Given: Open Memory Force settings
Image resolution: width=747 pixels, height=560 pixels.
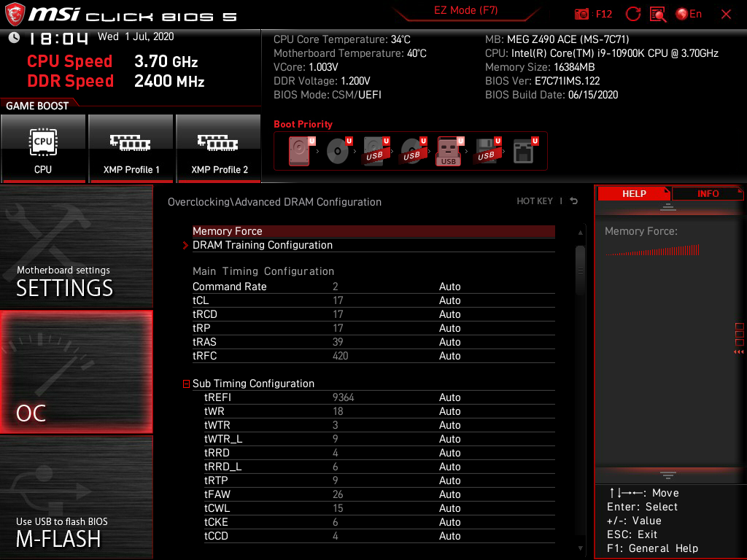Looking at the screenshot, I should (227, 231).
